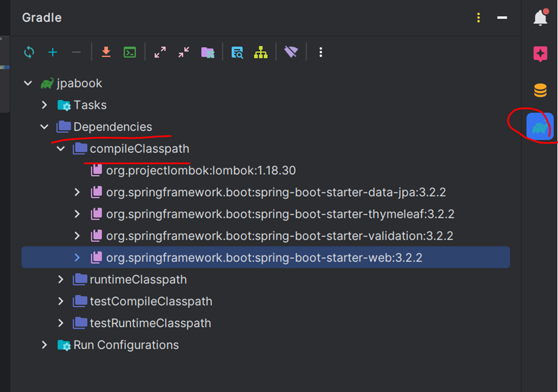Open Gradle panel options yellow dots
The height and width of the screenshot is (392, 558).
click(x=478, y=17)
